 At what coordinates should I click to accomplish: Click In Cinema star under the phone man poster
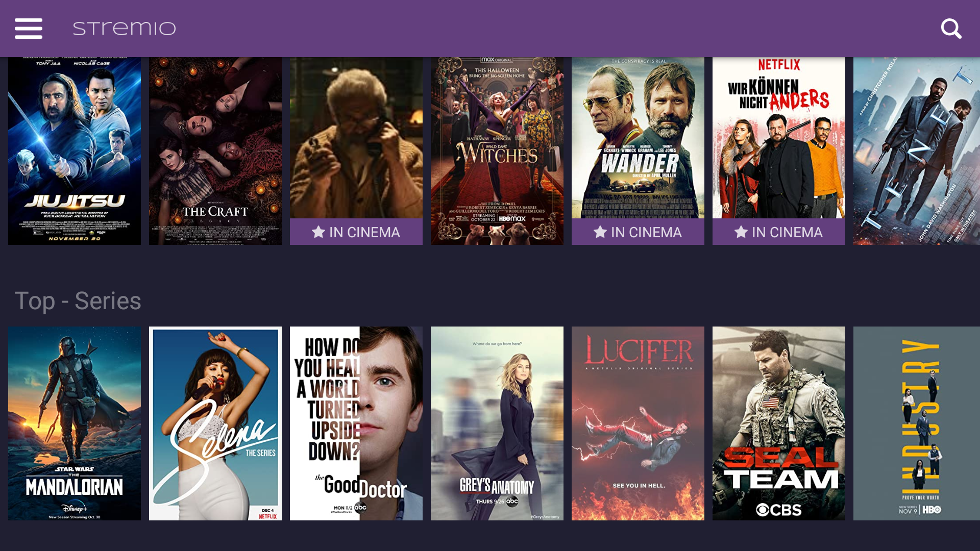point(318,232)
